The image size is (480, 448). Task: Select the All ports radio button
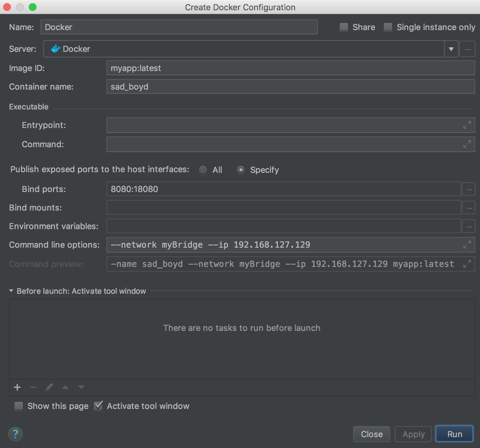click(x=203, y=170)
